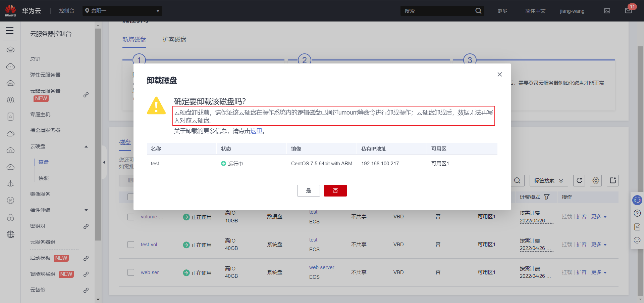The image size is (644, 303).
Task: Click link icon beside 云耀云服务器
Action: [x=86, y=95]
